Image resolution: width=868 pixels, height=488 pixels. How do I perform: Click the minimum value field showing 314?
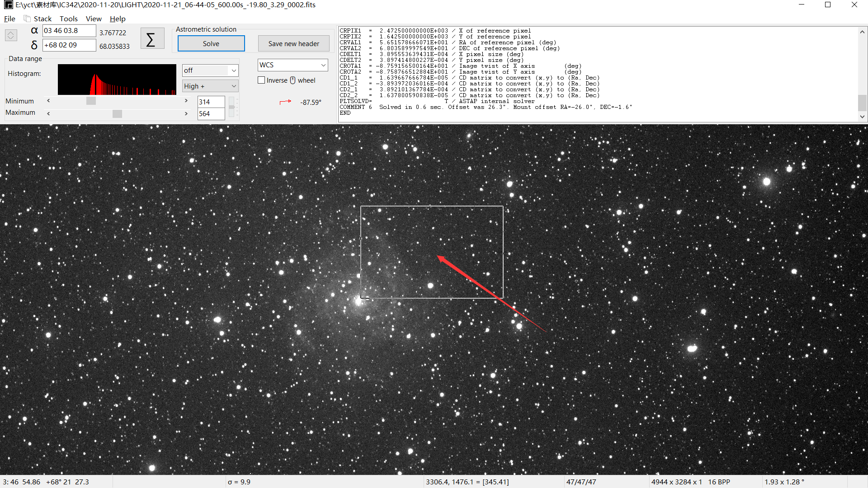coord(211,102)
